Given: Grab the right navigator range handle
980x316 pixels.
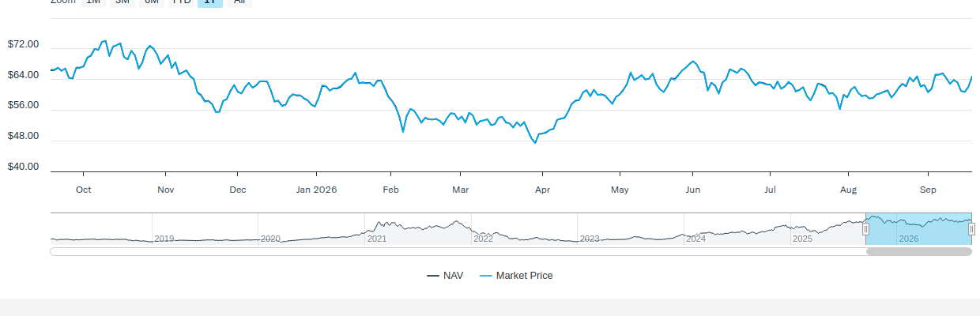Looking at the screenshot, I should [x=971, y=229].
